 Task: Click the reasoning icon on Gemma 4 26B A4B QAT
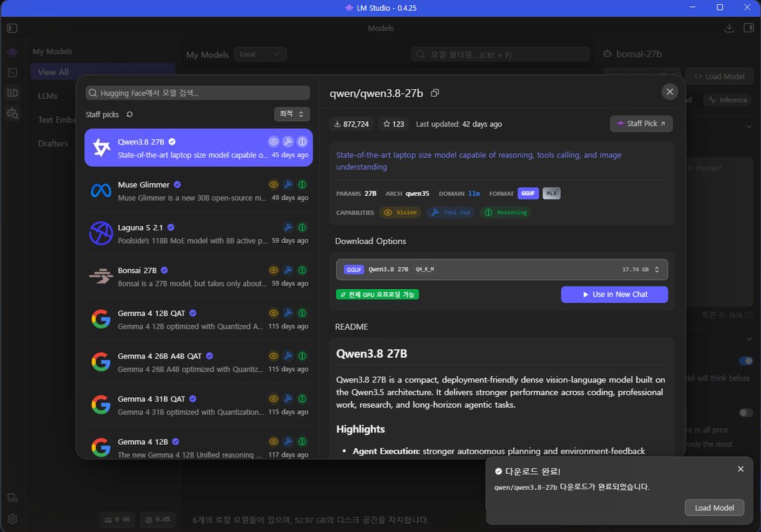302,356
